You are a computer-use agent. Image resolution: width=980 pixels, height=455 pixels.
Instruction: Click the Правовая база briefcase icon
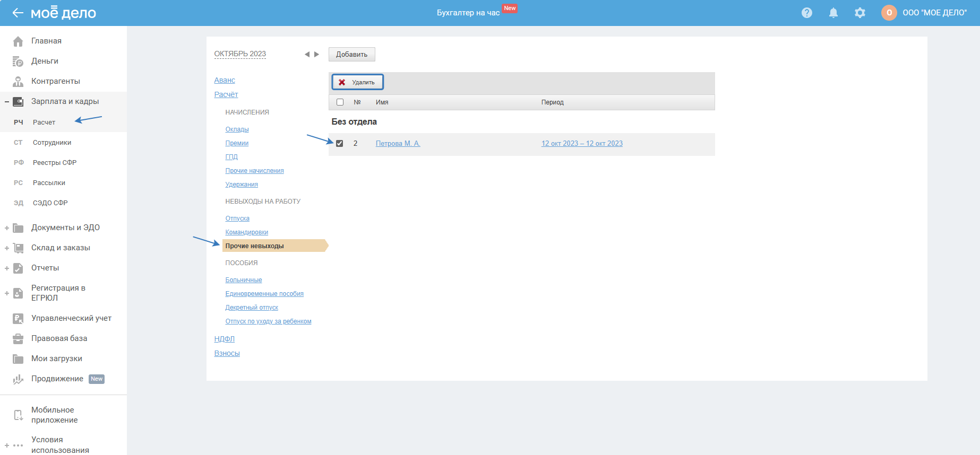(x=18, y=338)
